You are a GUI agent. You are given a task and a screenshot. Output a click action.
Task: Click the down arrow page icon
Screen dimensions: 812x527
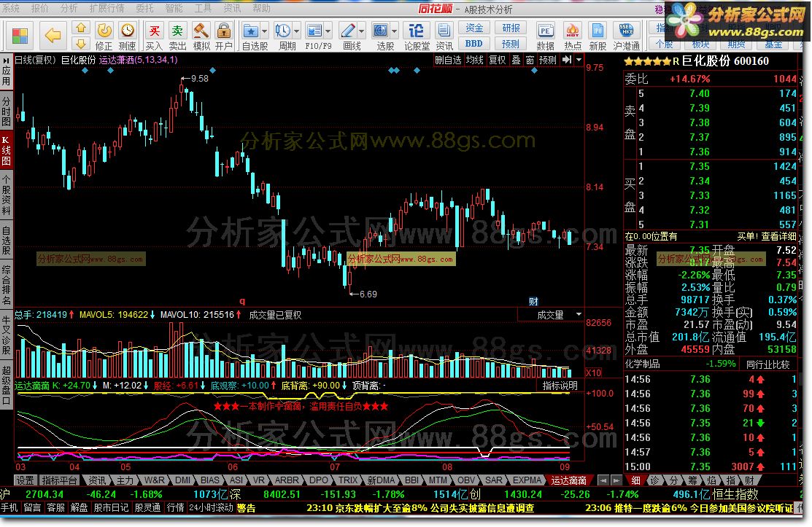(x=81, y=43)
